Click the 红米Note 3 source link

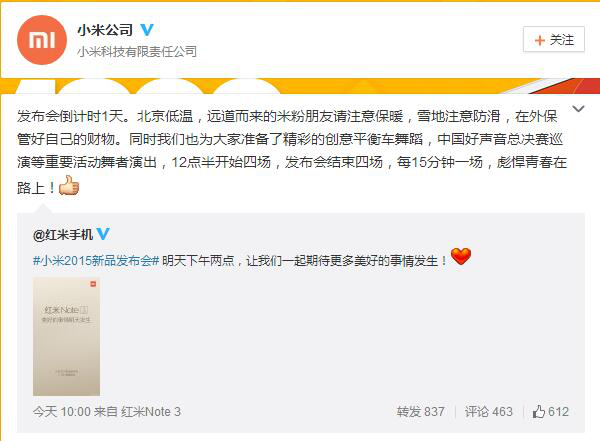[151, 412]
